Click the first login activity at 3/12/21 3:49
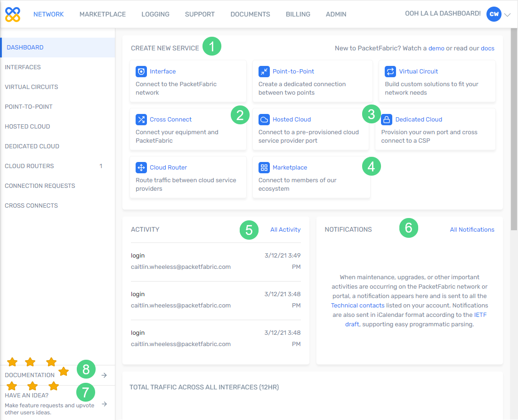The height and width of the screenshot is (420, 518). pyautogui.click(x=216, y=261)
